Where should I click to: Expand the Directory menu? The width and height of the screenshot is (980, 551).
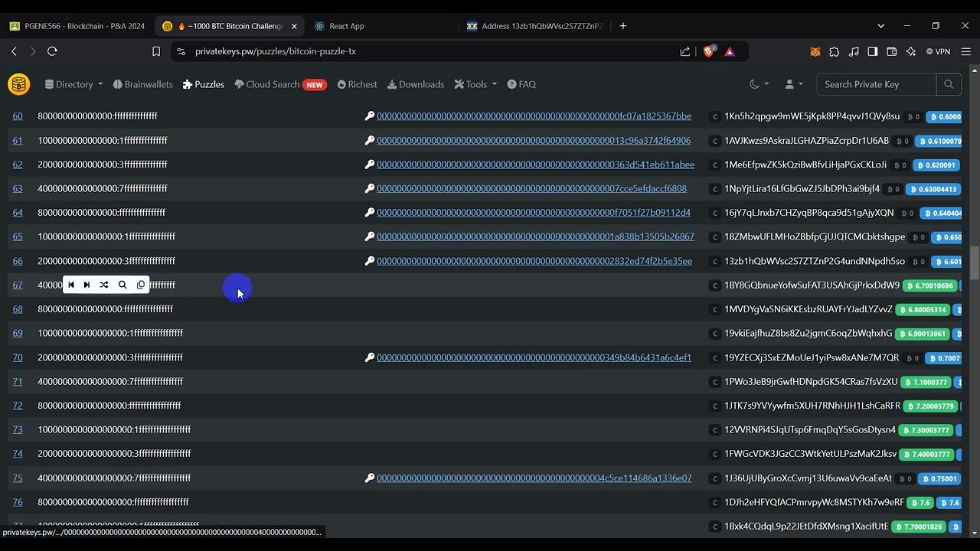tap(73, 84)
